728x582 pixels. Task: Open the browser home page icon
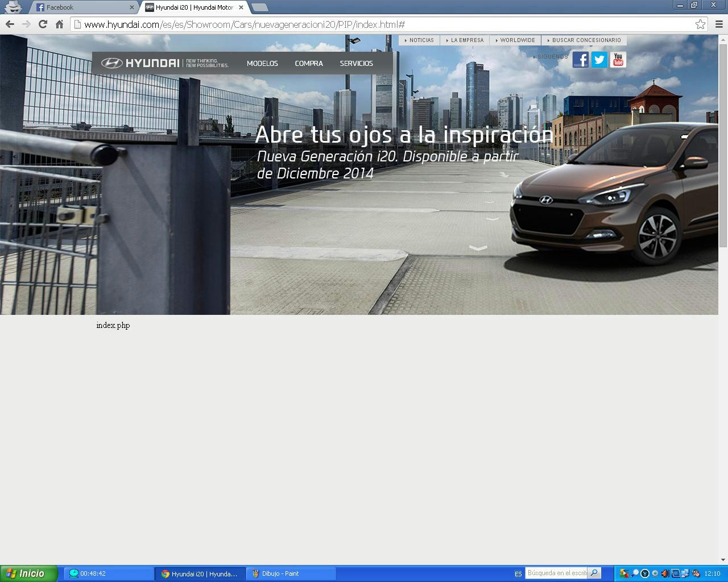coord(59,24)
